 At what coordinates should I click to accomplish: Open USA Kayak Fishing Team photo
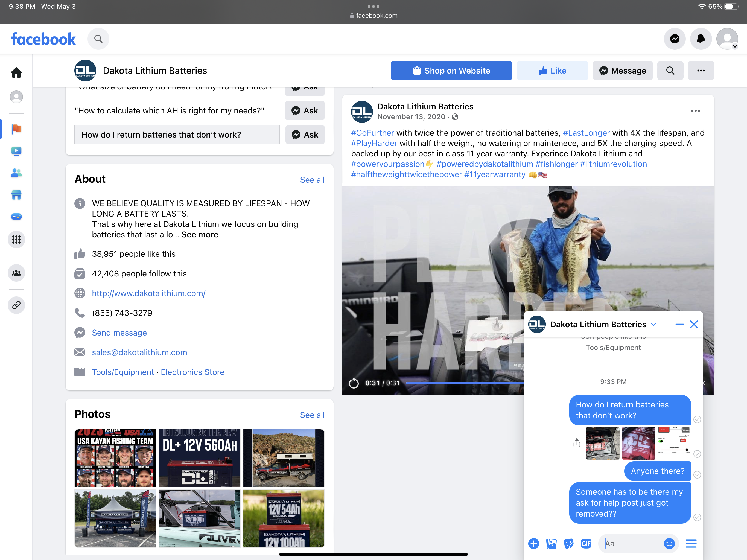(x=115, y=458)
